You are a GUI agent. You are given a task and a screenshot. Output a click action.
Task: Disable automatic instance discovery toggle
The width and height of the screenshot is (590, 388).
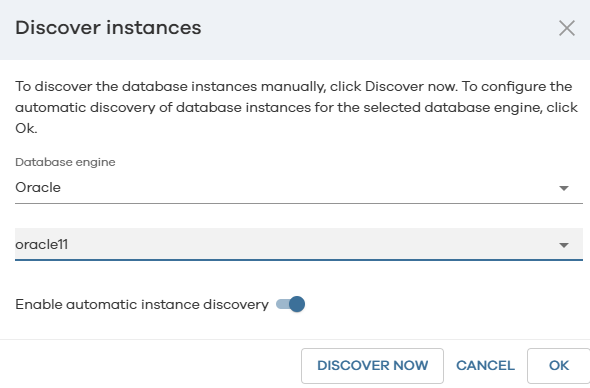[290, 304]
